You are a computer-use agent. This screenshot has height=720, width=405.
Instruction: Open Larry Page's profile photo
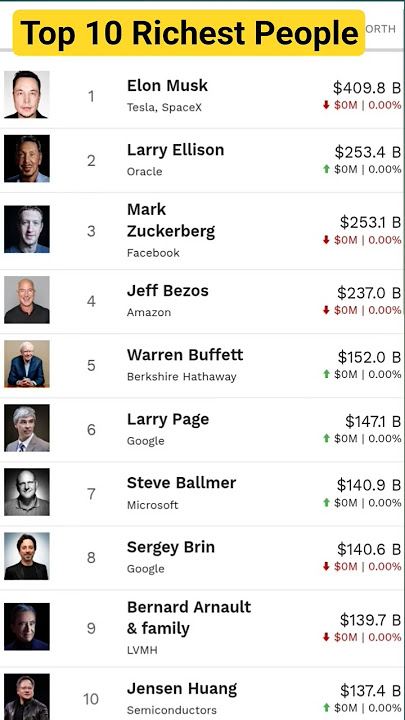[27, 428]
